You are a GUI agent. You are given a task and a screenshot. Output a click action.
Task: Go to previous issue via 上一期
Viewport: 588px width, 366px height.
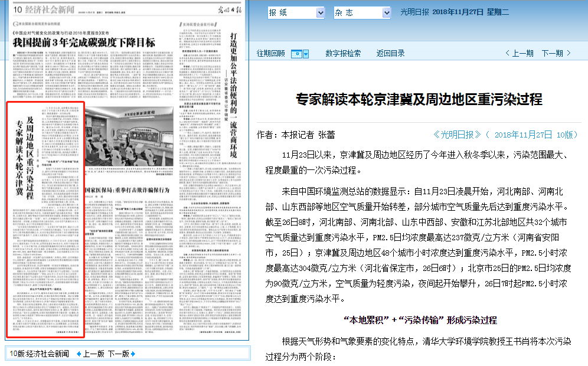(x=520, y=54)
